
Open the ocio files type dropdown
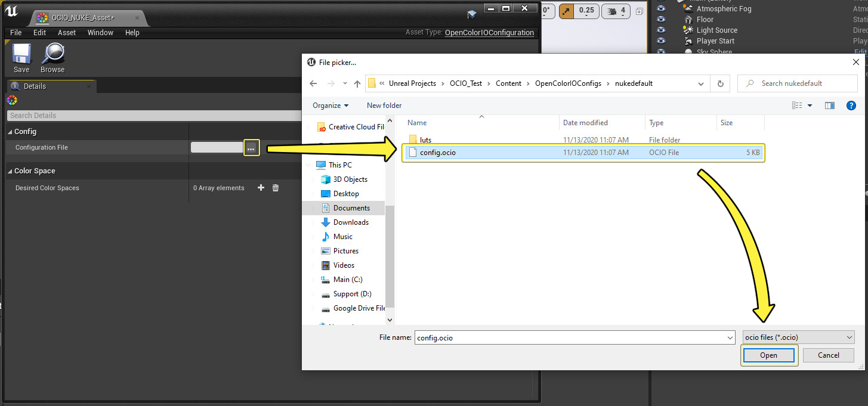799,337
